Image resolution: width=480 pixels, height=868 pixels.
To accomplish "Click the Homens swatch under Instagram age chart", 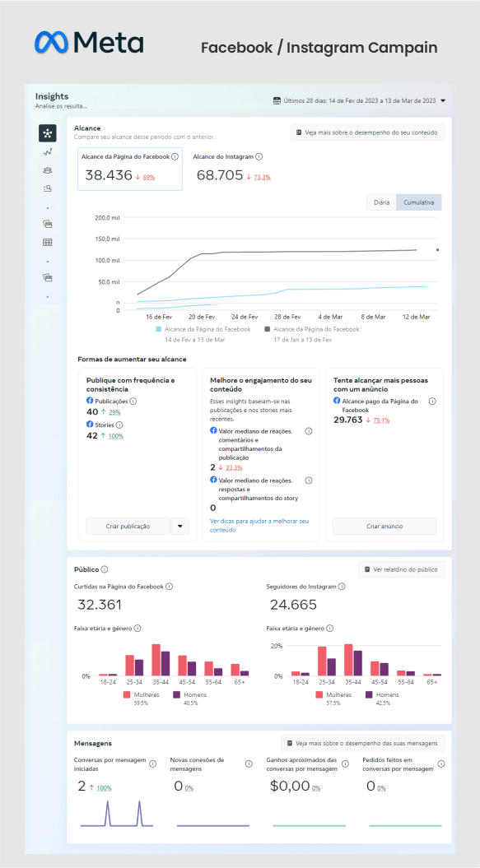I will pos(369,694).
